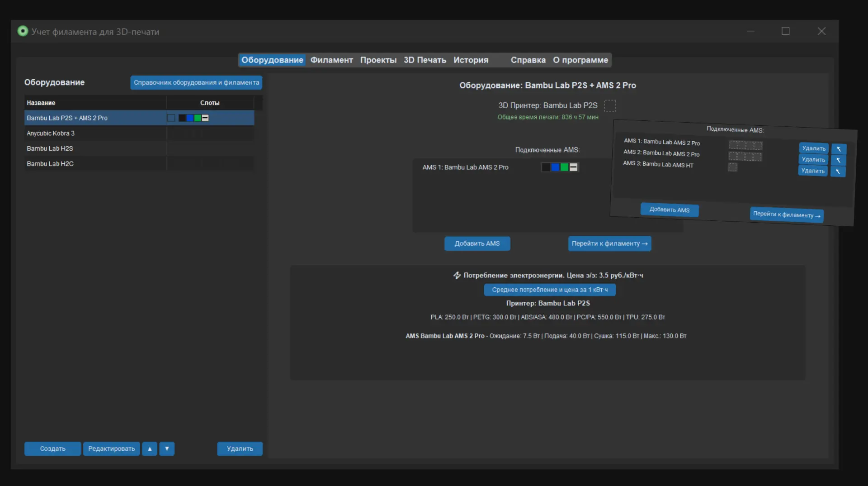Click Удалить for AMS 1 in inset panel
The height and width of the screenshot is (486, 868).
814,148
